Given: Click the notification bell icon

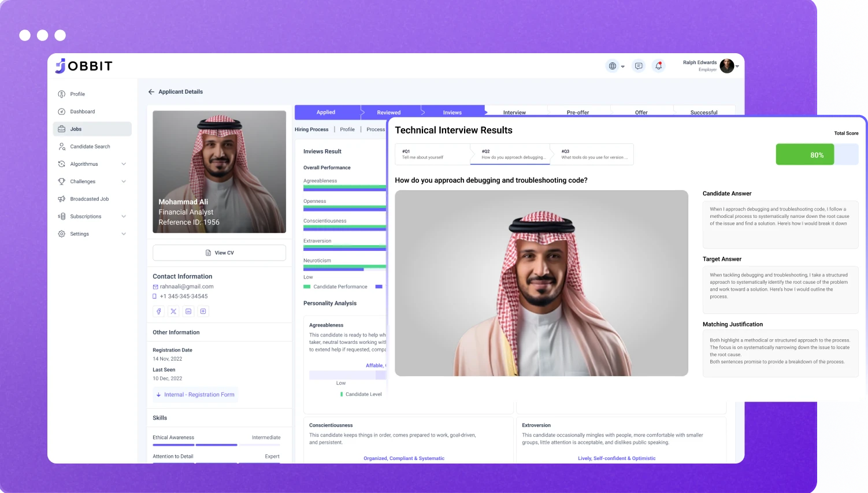Looking at the screenshot, I should click(658, 66).
